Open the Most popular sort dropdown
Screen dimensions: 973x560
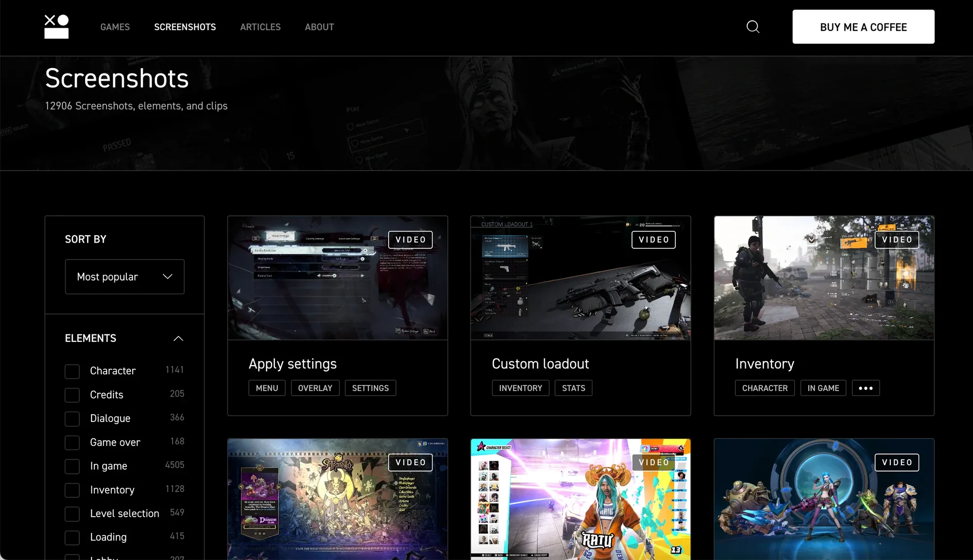point(125,277)
